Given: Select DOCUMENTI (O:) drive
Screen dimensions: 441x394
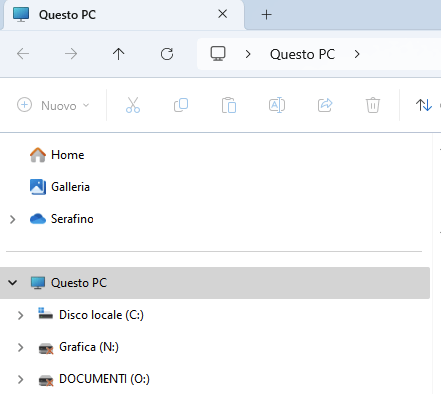Looking at the screenshot, I should pos(94,379).
